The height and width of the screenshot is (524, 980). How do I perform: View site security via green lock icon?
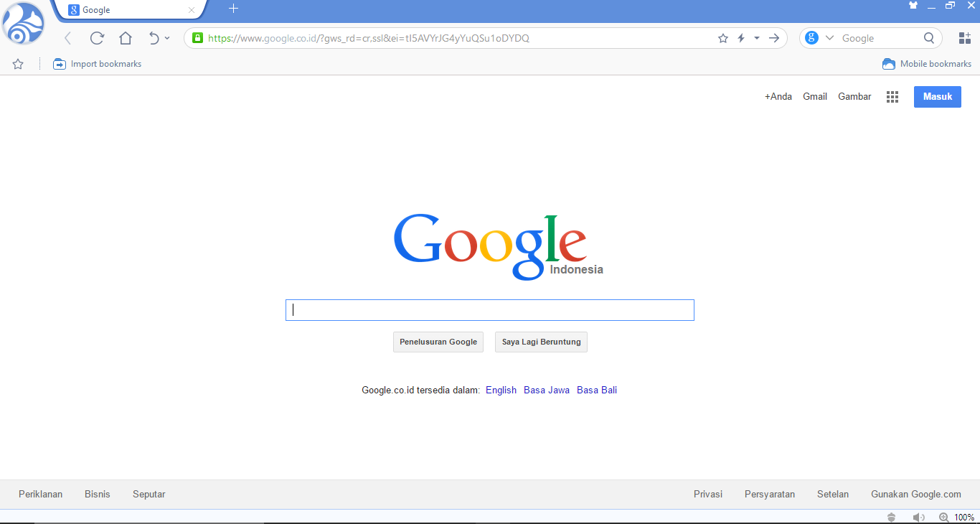197,38
